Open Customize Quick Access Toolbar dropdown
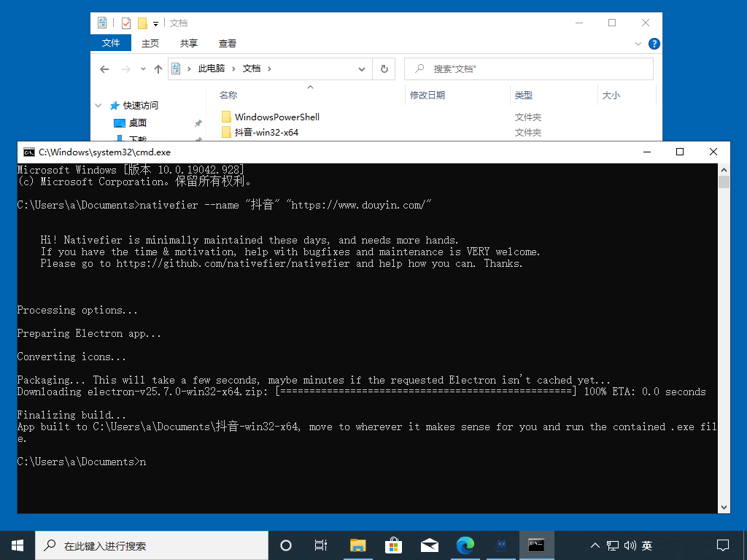The height and width of the screenshot is (560, 747). click(155, 23)
